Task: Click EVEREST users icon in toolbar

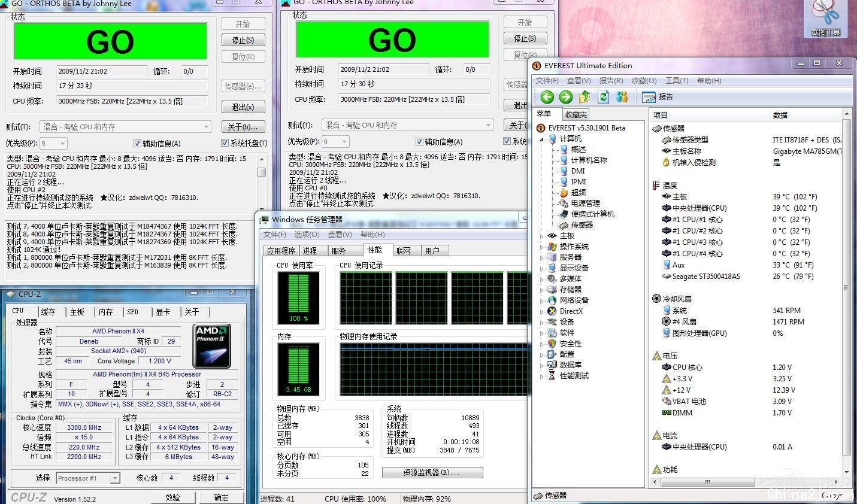Action: (622, 97)
